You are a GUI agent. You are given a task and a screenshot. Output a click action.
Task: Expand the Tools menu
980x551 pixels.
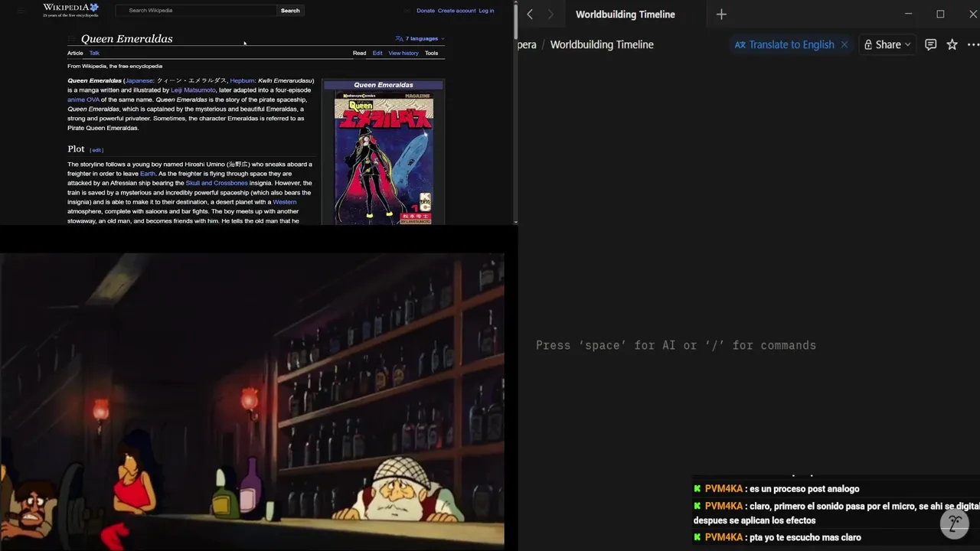click(x=432, y=53)
